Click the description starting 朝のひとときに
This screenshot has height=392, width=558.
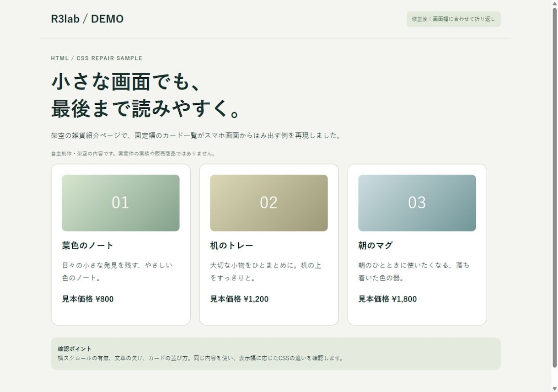coord(414,271)
